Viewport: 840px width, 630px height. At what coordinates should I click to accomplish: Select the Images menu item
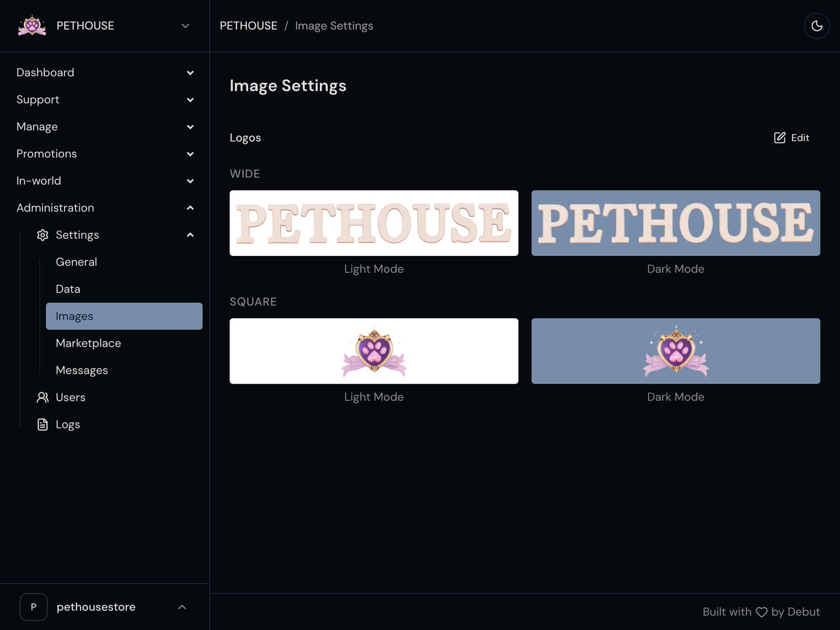[x=124, y=316]
